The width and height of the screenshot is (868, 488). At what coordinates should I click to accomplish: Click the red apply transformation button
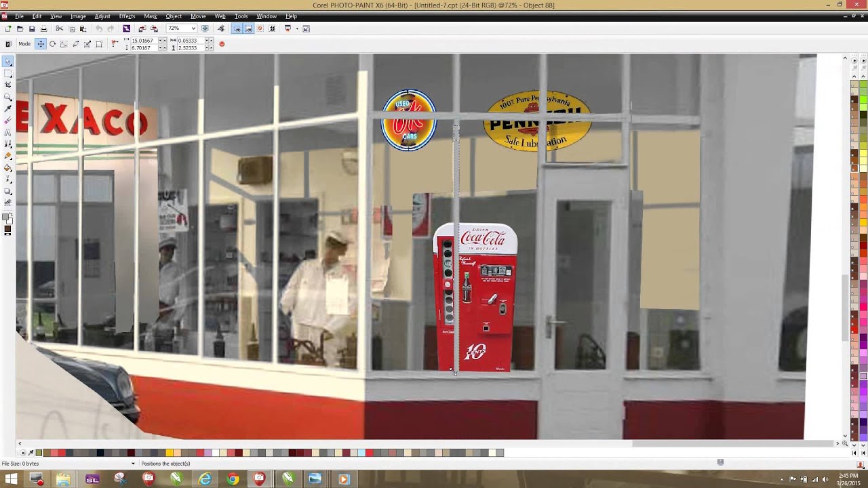coord(222,44)
